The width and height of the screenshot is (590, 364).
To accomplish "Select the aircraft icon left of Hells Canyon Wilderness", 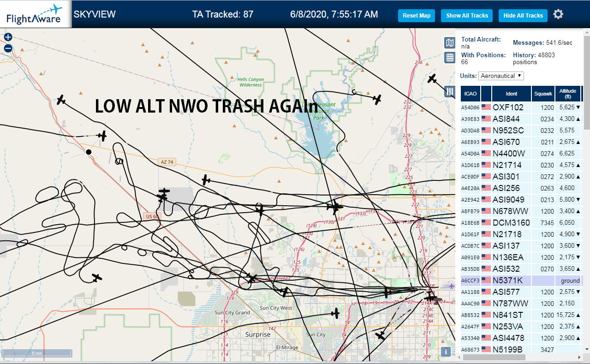I will pyautogui.click(x=61, y=100).
